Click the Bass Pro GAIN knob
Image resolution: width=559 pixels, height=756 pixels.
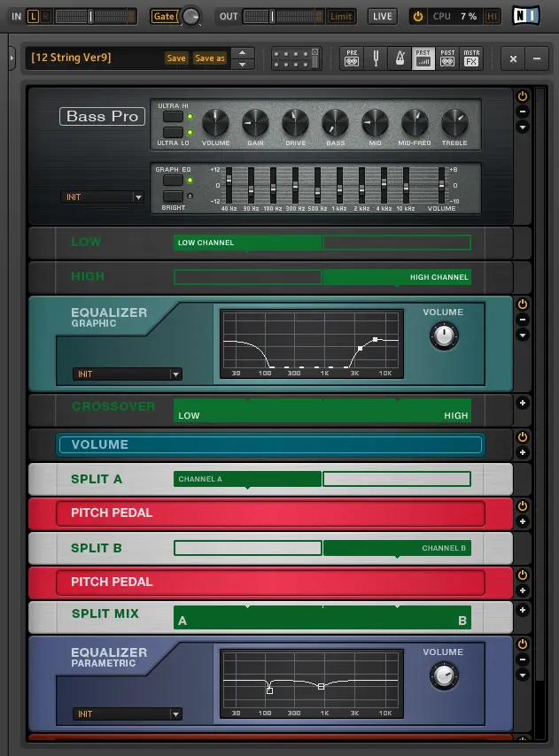point(255,122)
